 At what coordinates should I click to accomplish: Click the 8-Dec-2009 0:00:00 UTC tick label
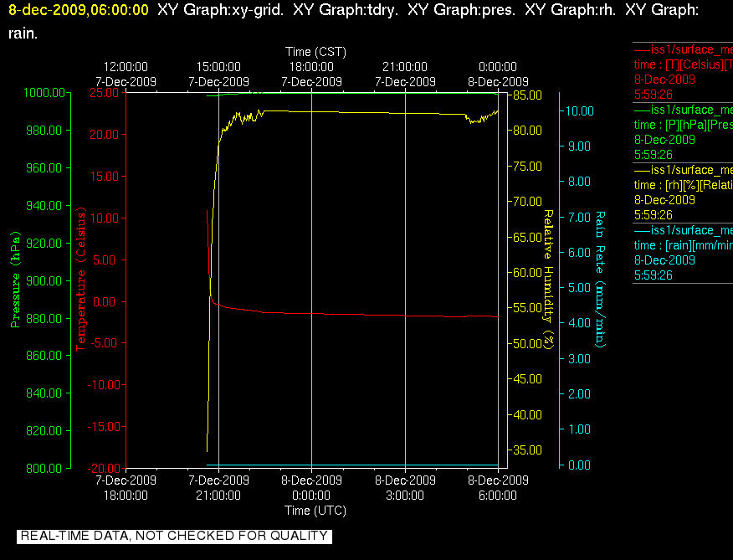click(311, 487)
